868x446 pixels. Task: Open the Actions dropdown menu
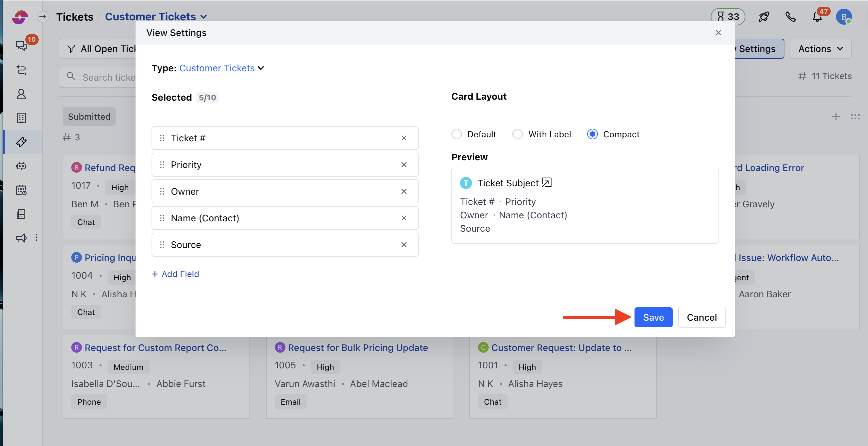coord(820,49)
